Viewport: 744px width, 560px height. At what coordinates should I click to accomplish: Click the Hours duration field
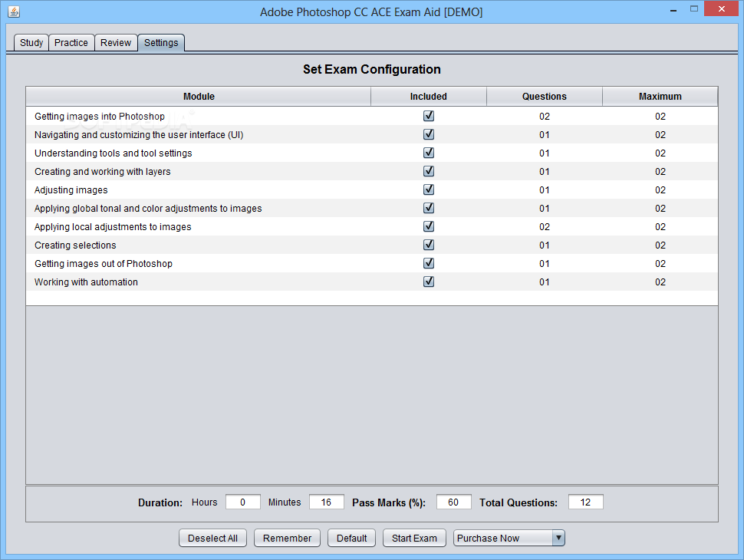pos(243,502)
